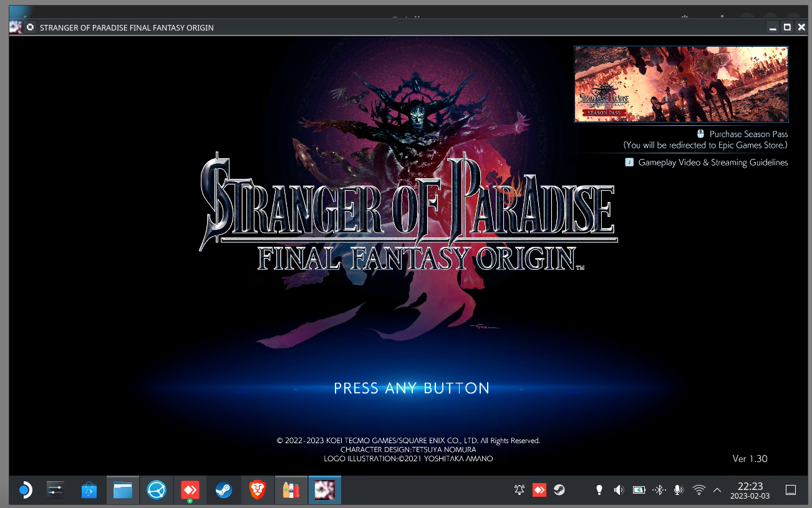Open the Dolphin file manager
This screenshot has width=812, height=508.
(123, 491)
